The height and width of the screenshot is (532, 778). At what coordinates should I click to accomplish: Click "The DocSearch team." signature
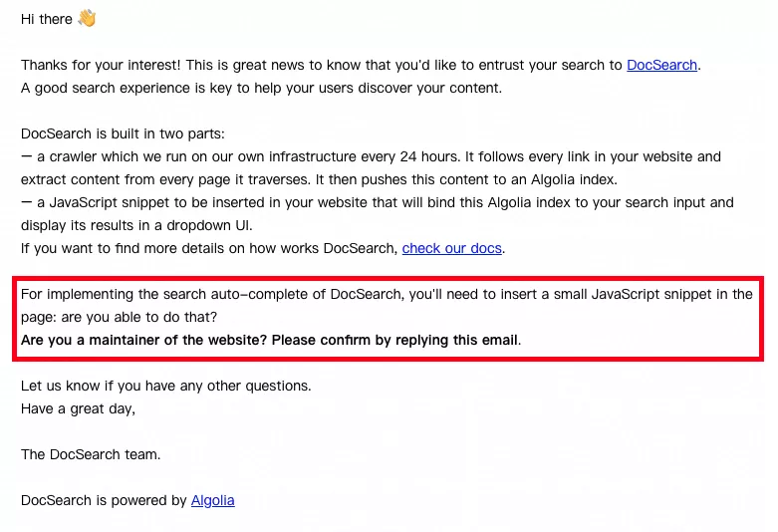point(90,454)
